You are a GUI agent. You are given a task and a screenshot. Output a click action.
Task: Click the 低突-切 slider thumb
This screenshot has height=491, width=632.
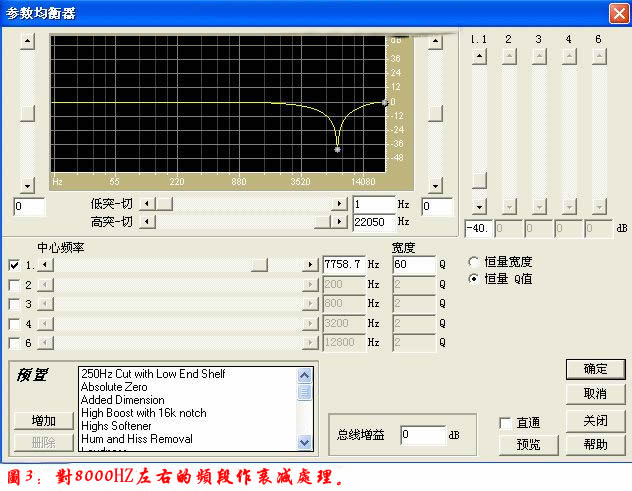(164, 204)
